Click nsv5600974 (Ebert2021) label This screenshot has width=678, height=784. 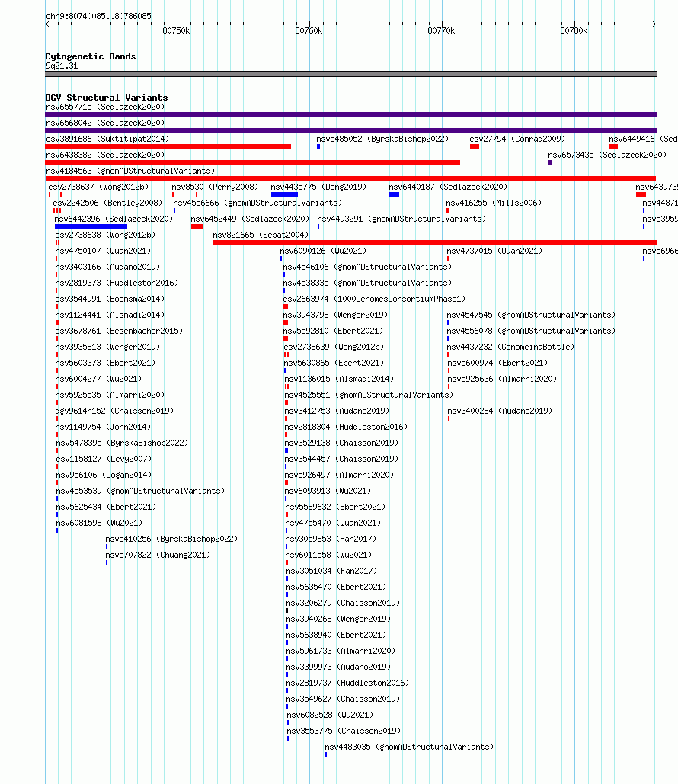[x=497, y=363]
